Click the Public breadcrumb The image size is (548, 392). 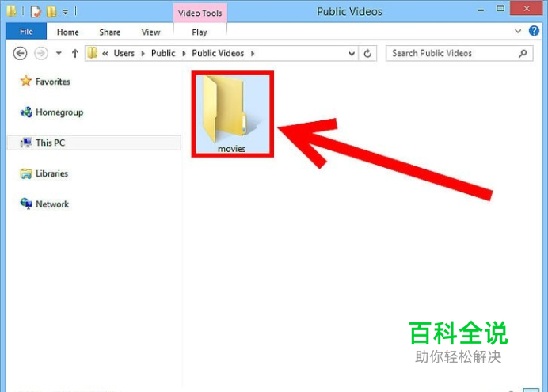coord(163,53)
